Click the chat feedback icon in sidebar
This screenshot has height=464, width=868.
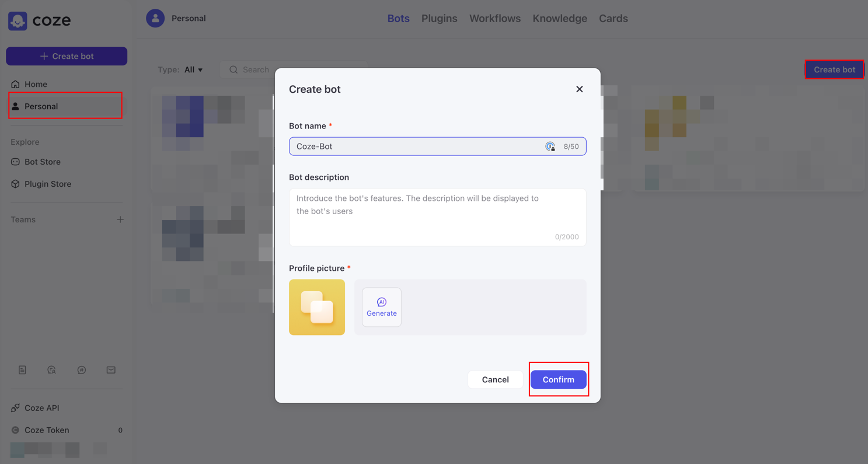coord(82,370)
